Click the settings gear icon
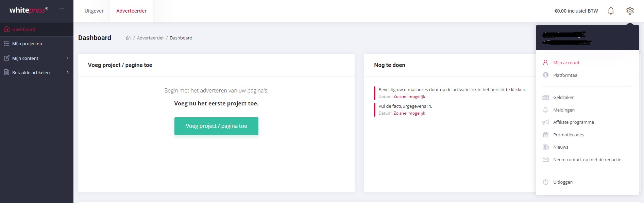This screenshot has height=203, width=644. [630, 11]
